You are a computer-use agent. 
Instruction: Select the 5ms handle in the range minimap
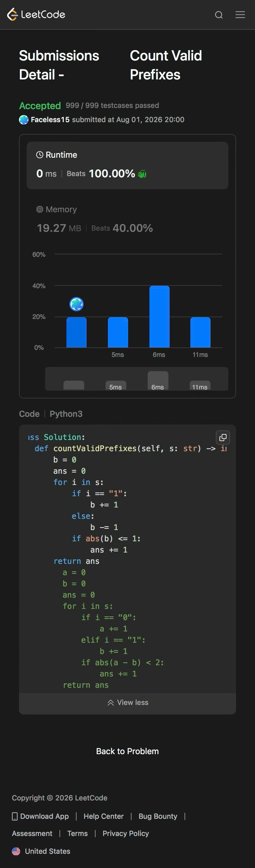(116, 385)
